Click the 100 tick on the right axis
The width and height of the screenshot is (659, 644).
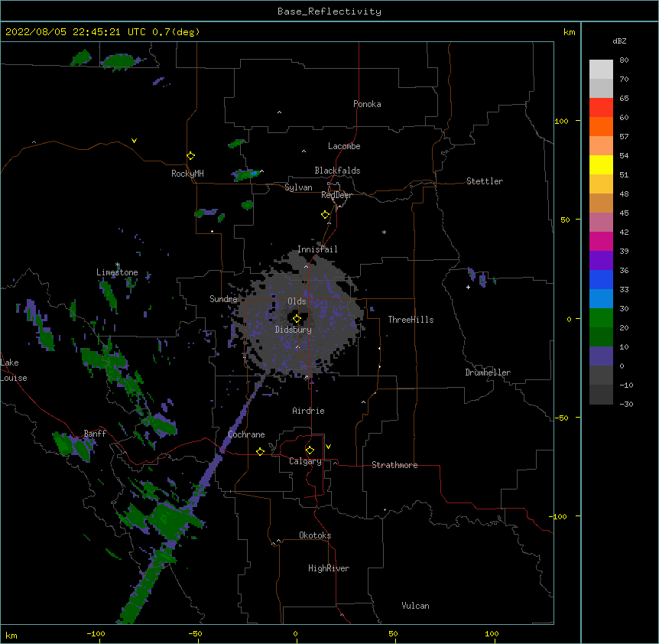pos(561,122)
